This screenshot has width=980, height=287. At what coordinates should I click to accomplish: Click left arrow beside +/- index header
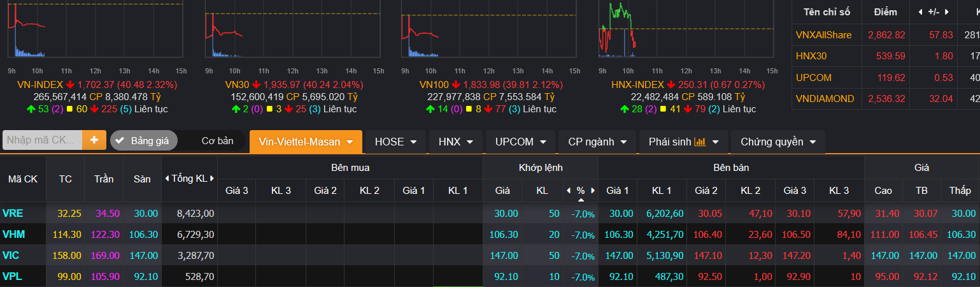920,12
